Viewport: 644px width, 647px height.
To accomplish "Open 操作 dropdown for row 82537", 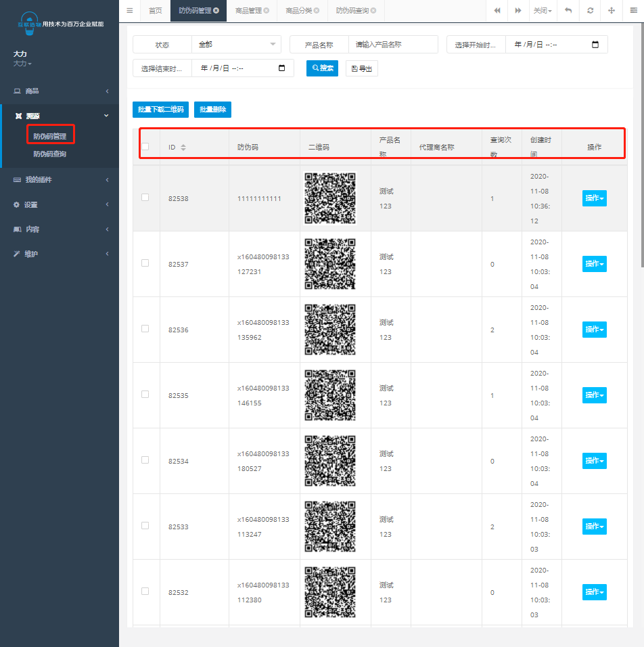I will [x=594, y=264].
